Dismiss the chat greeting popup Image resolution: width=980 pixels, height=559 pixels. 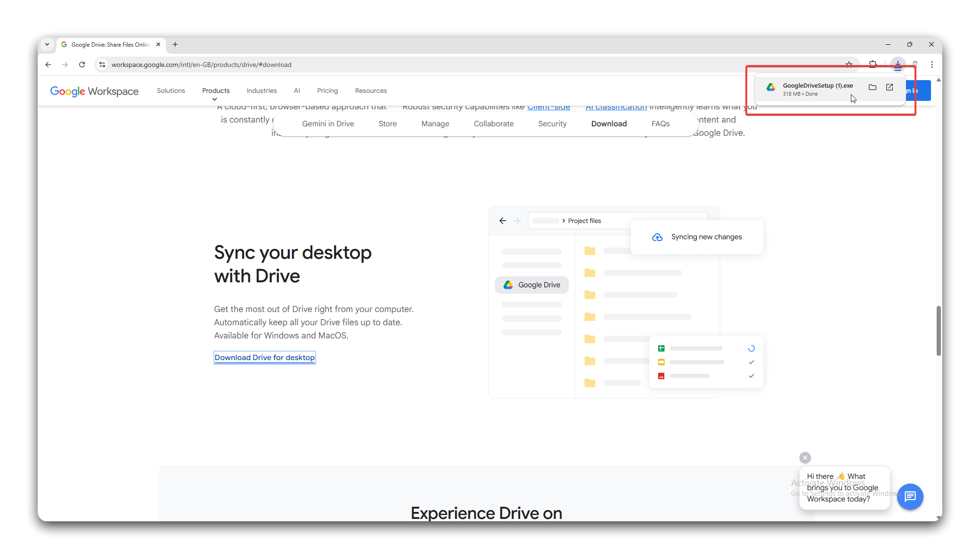pos(805,458)
